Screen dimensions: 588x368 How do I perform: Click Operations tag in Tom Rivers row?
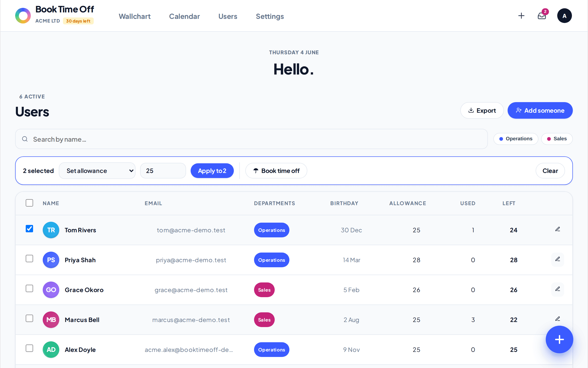(272, 230)
